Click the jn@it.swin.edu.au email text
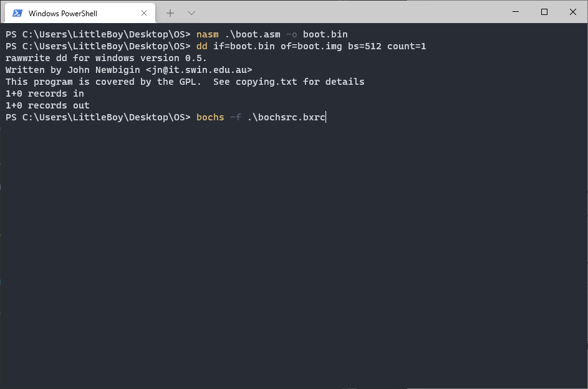588x389 pixels. coord(199,70)
